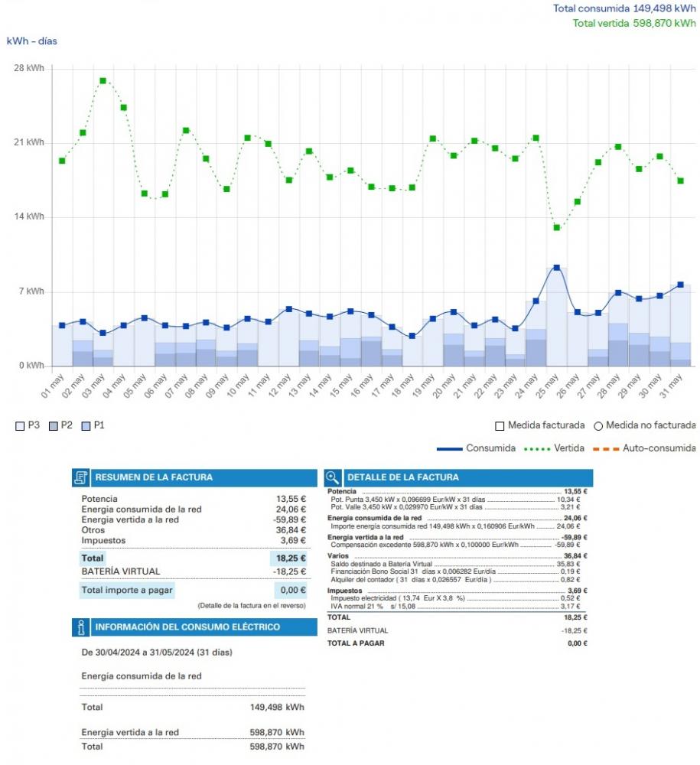
Task: Click the Impuesto electricidad detail line
Action: (455, 598)
